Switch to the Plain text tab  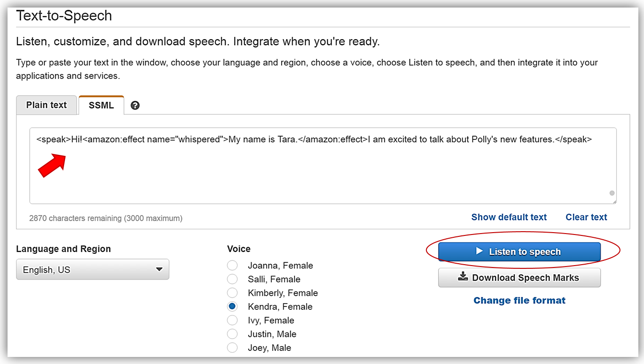click(47, 105)
